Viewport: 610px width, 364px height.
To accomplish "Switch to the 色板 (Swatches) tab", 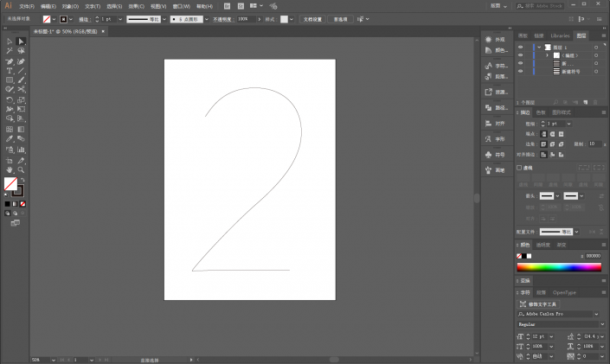I will [x=541, y=112].
